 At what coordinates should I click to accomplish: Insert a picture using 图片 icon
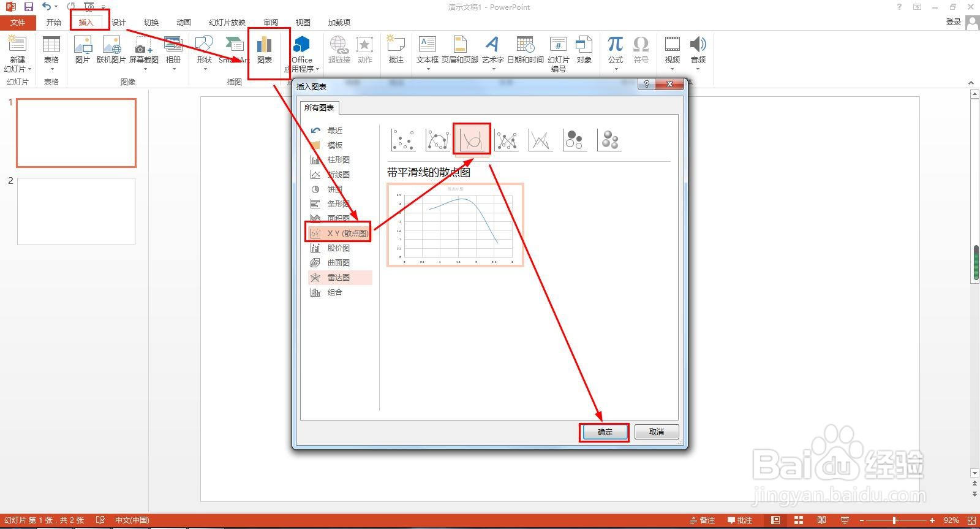click(x=82, y=50)
